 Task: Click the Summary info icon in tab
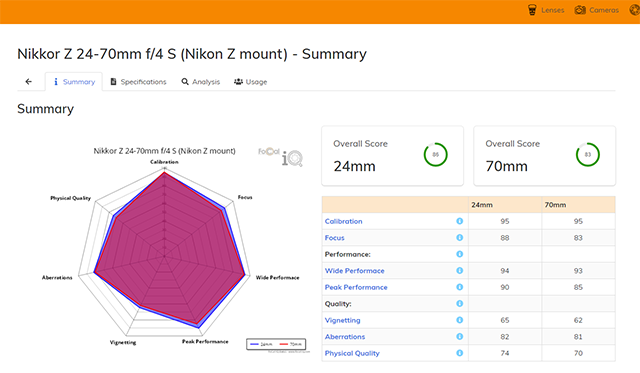[x=56, y=82]
